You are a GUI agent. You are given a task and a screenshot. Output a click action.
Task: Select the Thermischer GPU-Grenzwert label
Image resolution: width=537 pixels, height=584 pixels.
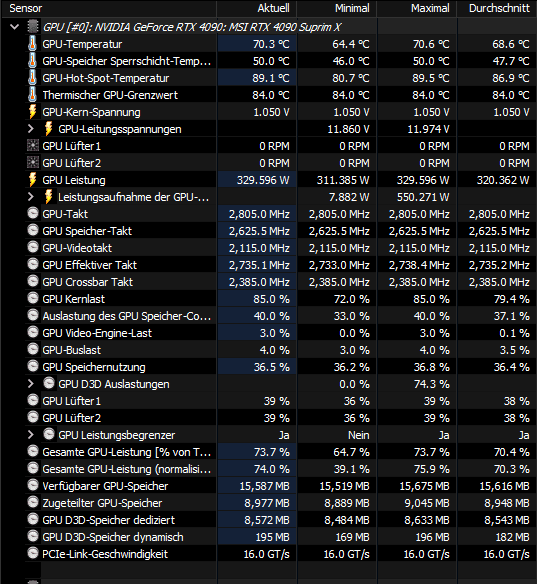point(110,95)
